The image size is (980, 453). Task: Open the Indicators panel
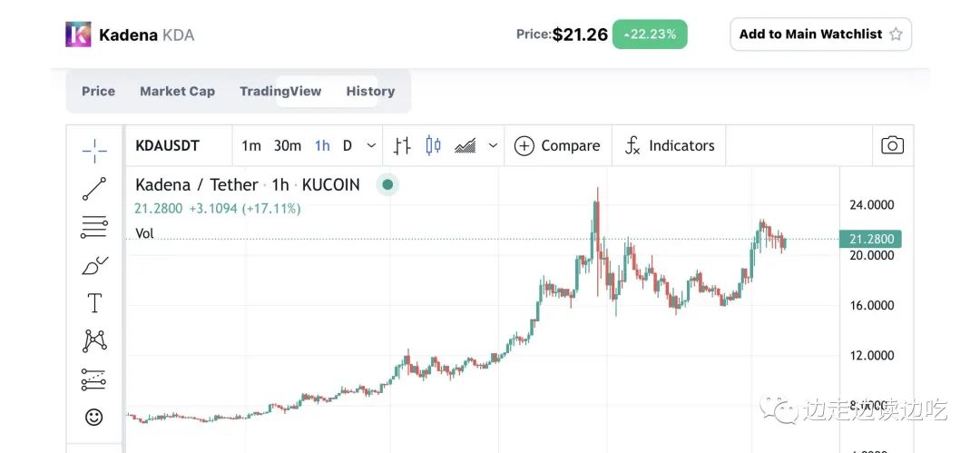pos(670,145)
